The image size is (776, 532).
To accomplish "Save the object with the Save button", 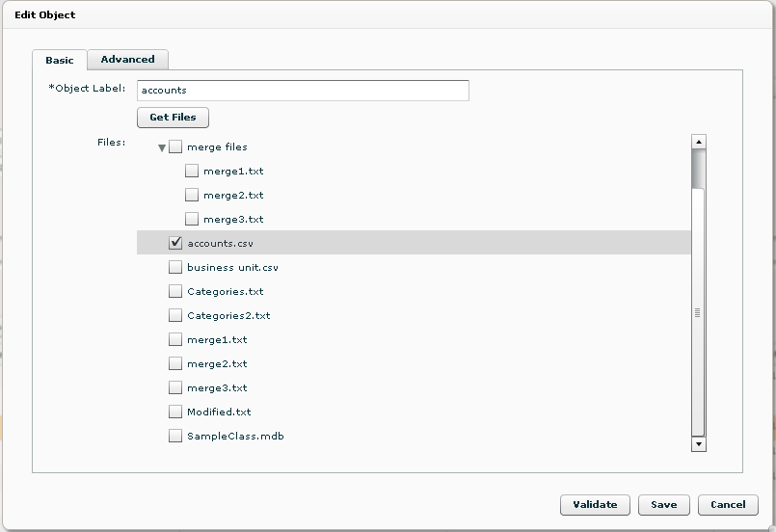I will (663, 505).
